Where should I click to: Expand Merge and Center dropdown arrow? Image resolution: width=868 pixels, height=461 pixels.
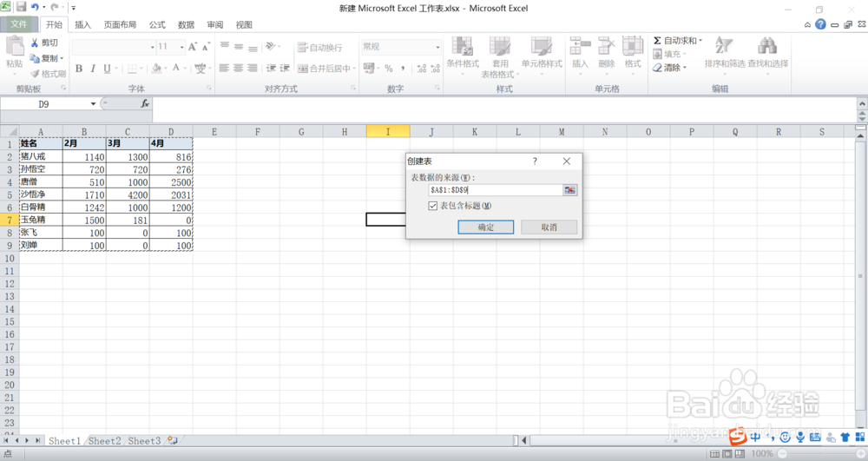click(354, 69)
